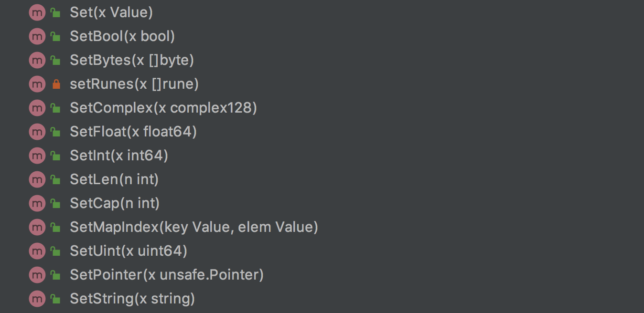Click the method icon beside SetPointer

coord(37,275)
